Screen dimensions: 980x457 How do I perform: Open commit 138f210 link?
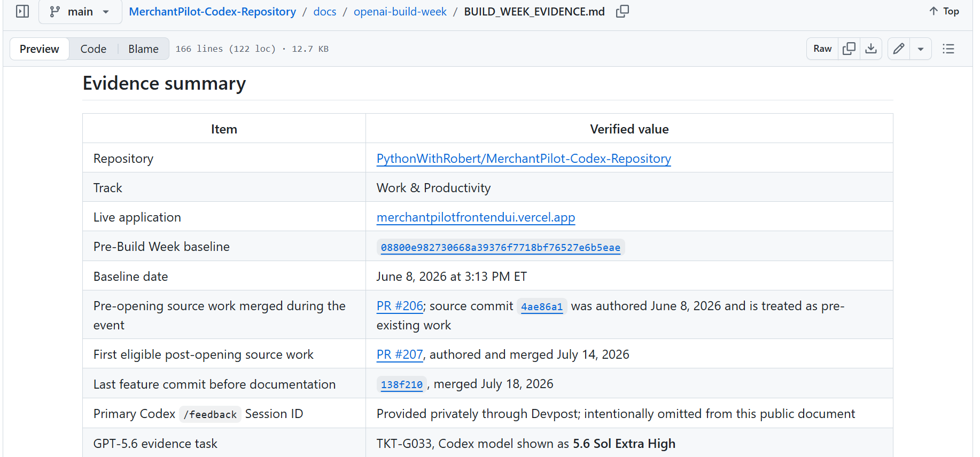click(x=402, y=384)
